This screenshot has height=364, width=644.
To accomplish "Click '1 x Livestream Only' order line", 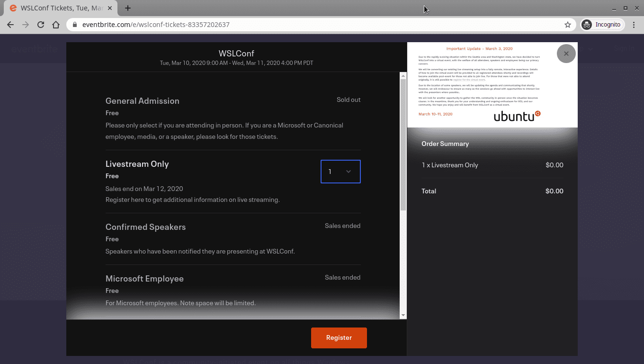I will tap(450, 165).
